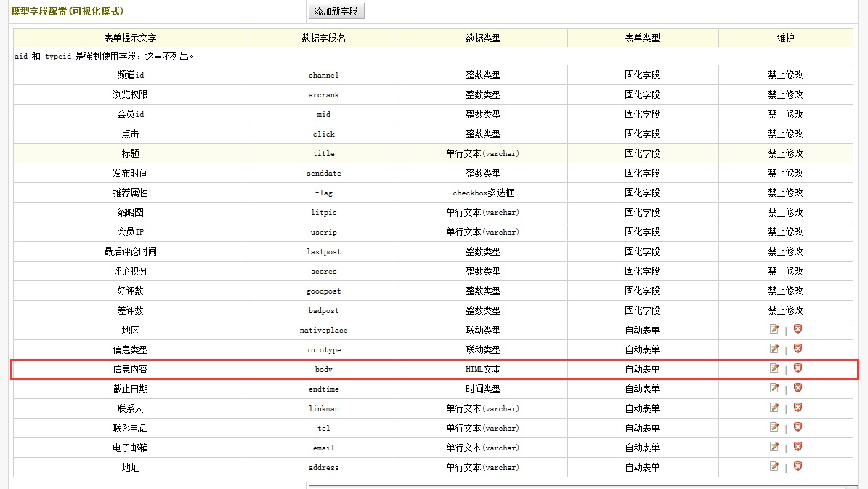This screenshot has width=868, height=489.
Task: Click the body field name
Action: [324, 369]
